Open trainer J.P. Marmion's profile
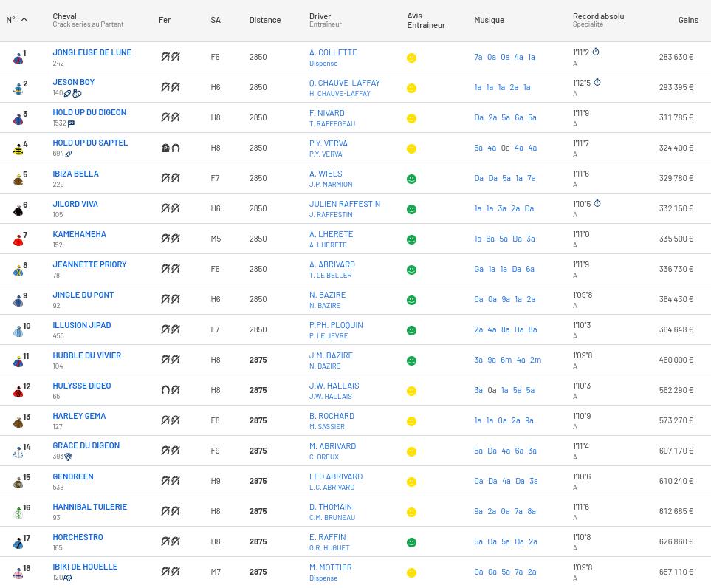This screenshot has height=588, width=711. [331, 185]
